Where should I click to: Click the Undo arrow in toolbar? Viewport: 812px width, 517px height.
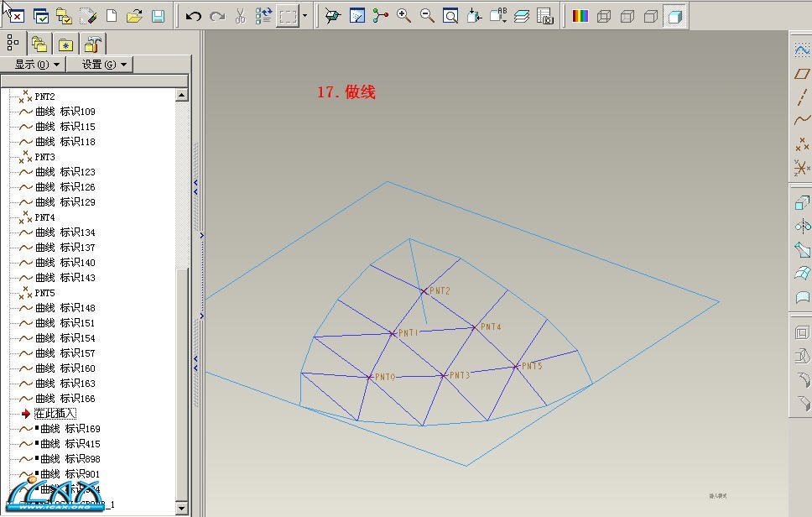tap(194, 16)
